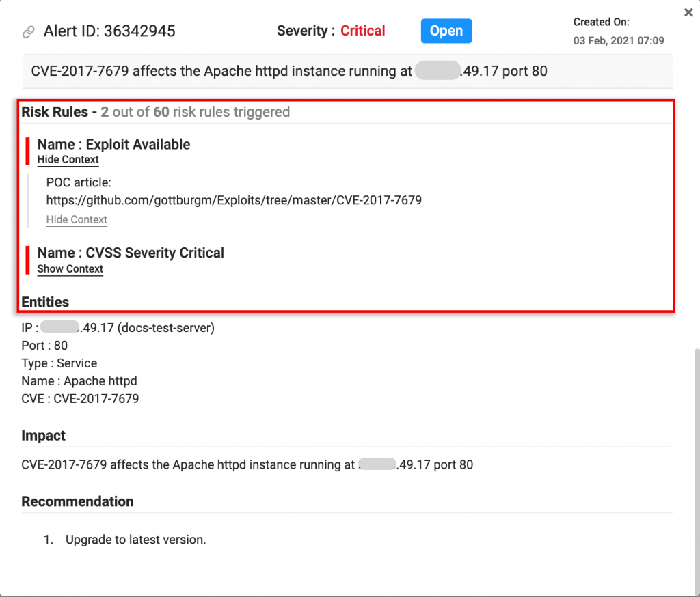Select the Alert ID: 36342945 text
This screenshot has height=597, width=700.
(x=109, y=31)
